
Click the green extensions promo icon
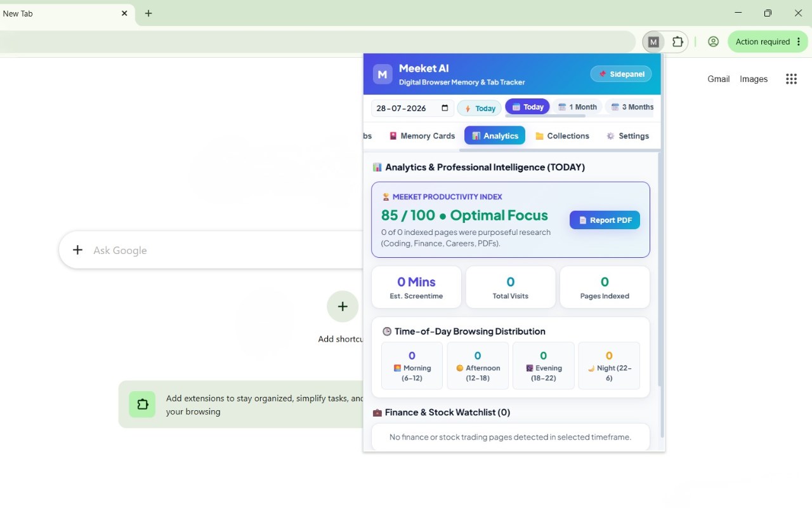[x=142, y=404]
